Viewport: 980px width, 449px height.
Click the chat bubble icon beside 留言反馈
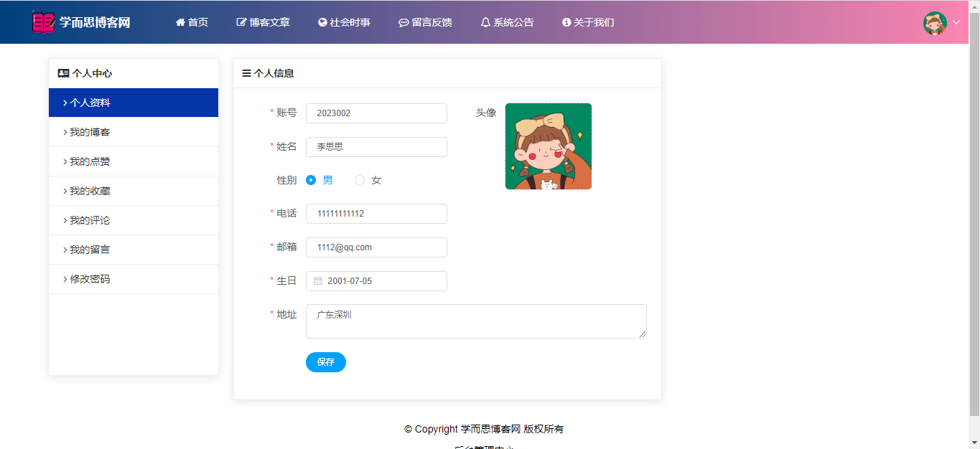pos(403,22)
